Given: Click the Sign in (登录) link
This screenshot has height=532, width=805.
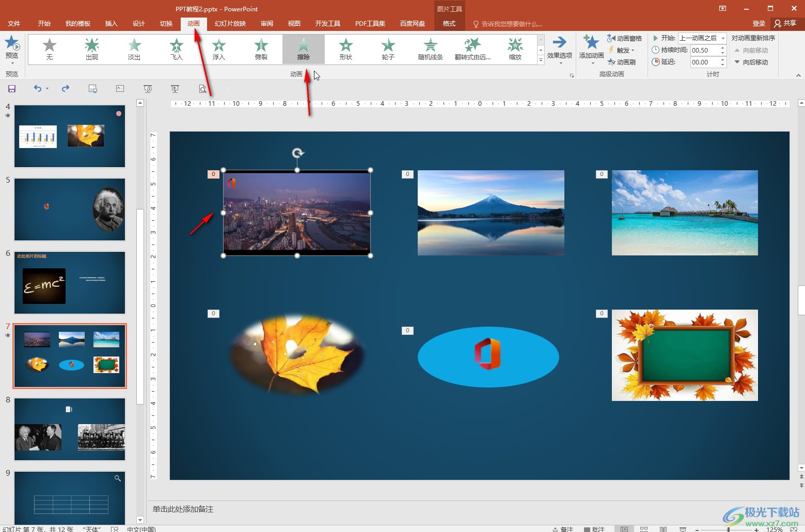Looking at the screenshot, I should point(759,24).
